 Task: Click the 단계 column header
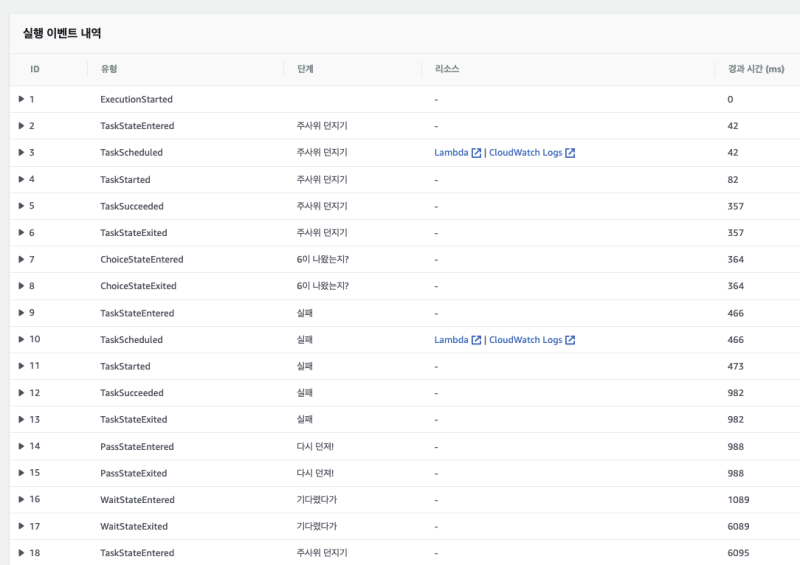(x=306, y=69)
